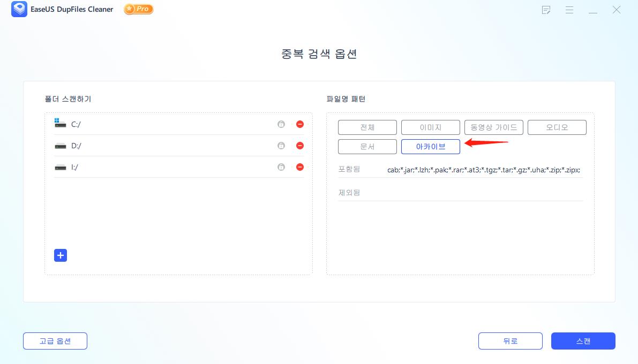The height and width of the screenshot is (364, 638).
Task: Click the Pro badge icon
Action: coord(138,9)
